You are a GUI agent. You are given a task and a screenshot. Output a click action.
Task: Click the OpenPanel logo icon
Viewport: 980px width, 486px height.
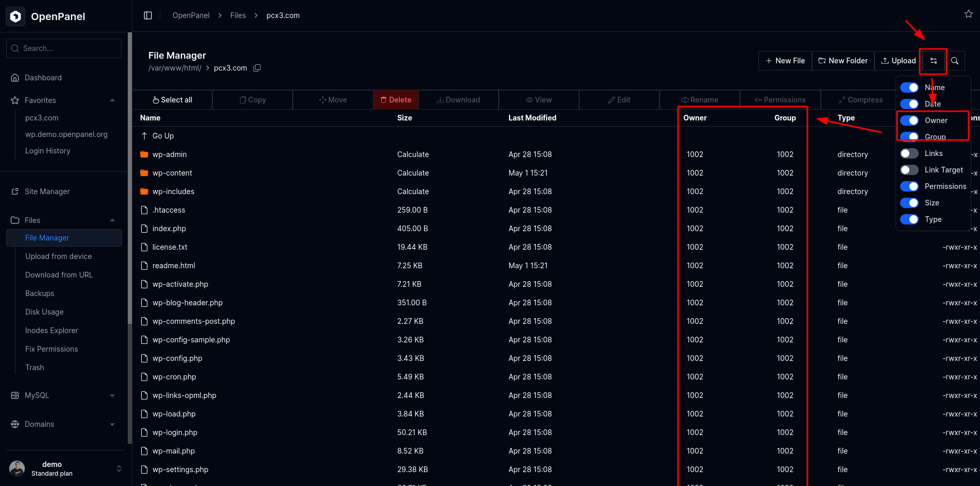point(15,16)
